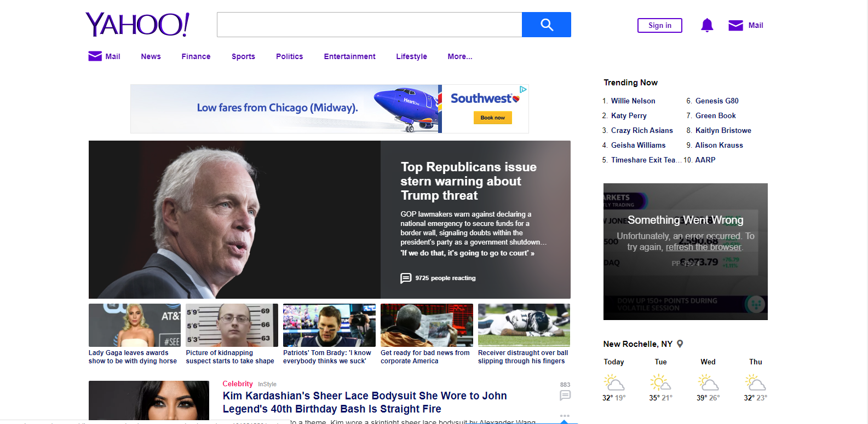The image size is (868, 424).
Task: Open Lady Gaga story thumbnail
Action: tap(135, 325)
